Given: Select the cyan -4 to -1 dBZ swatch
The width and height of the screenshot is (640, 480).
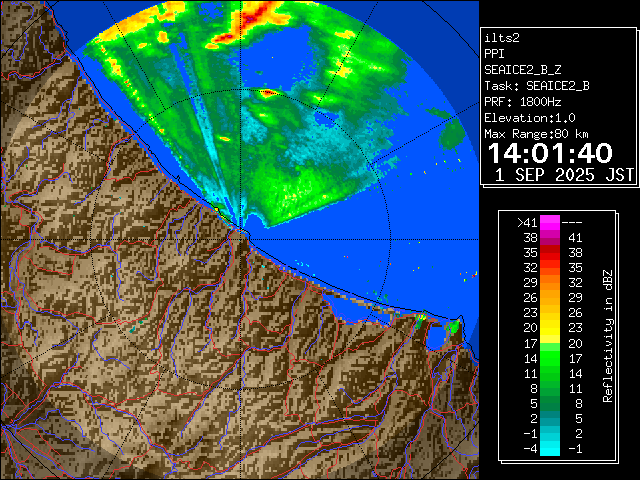Looking at the screenshot, I should [x=550, y=447].
